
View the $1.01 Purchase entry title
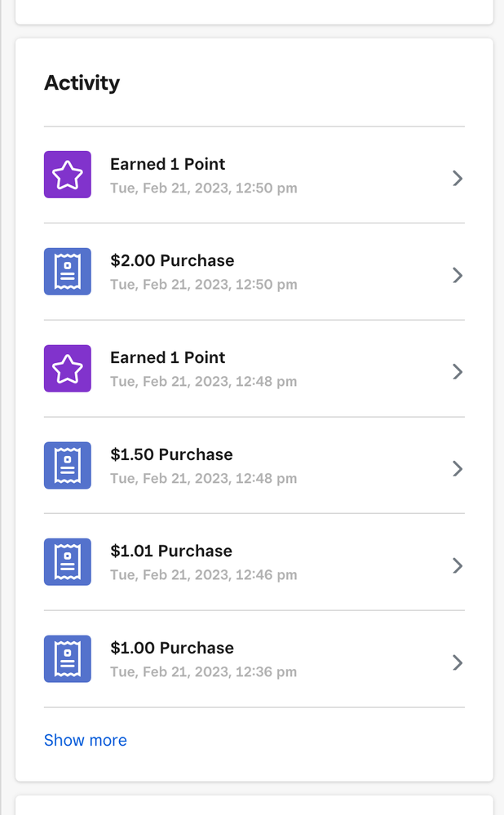[171, 551]
